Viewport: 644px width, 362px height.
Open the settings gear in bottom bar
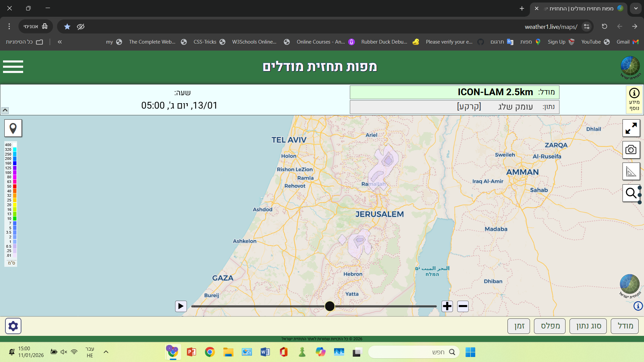coord(13,325)
